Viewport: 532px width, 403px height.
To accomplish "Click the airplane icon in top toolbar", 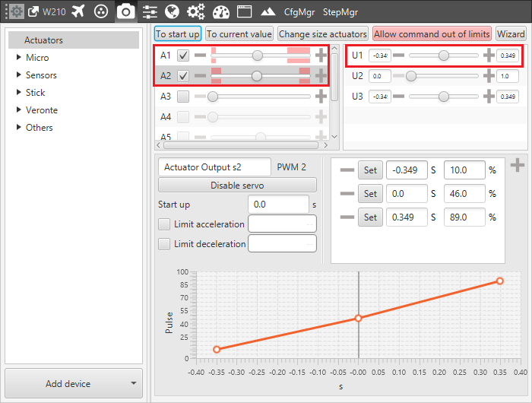I will click(78, 11).
